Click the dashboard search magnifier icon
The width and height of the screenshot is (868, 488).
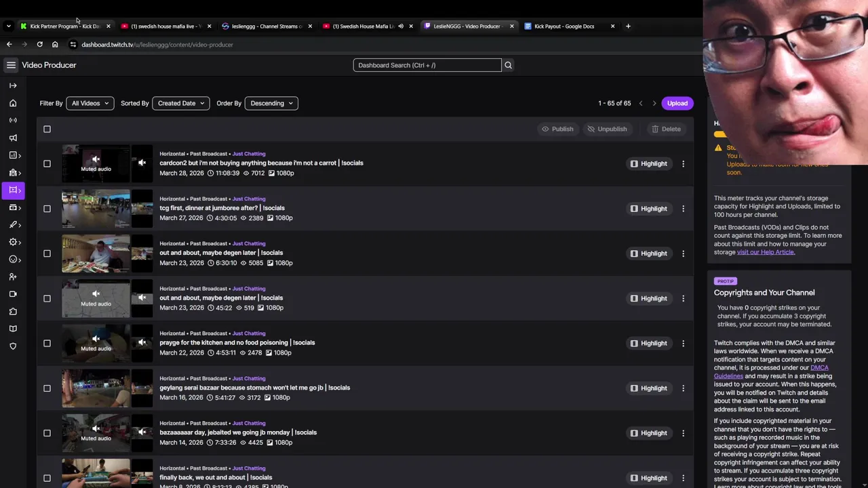point(508,65)
